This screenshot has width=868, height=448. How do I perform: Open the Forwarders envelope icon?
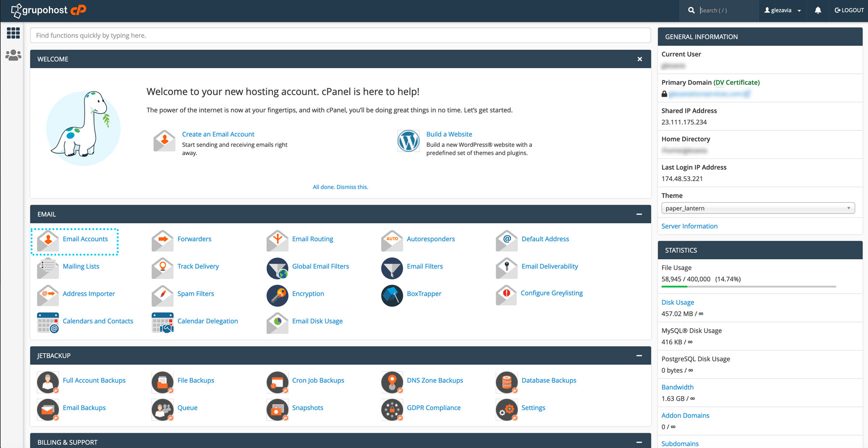point(163,240)
